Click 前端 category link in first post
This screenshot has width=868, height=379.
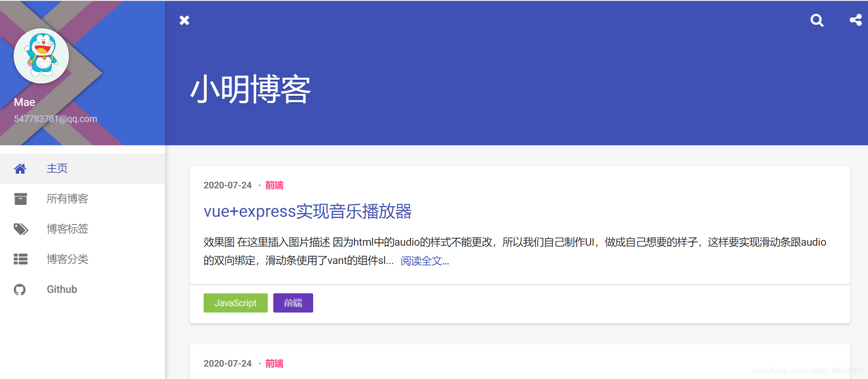pos(274,185)
